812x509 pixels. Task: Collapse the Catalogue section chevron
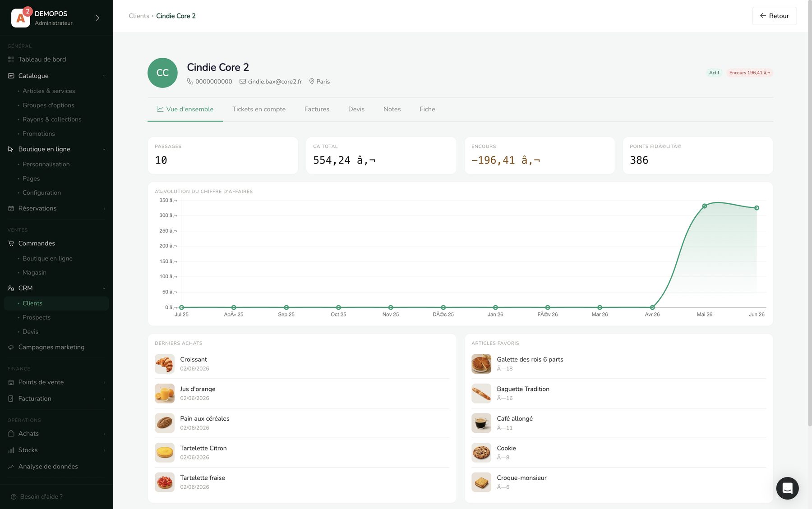pyautogui.click(x=104, y=76)
